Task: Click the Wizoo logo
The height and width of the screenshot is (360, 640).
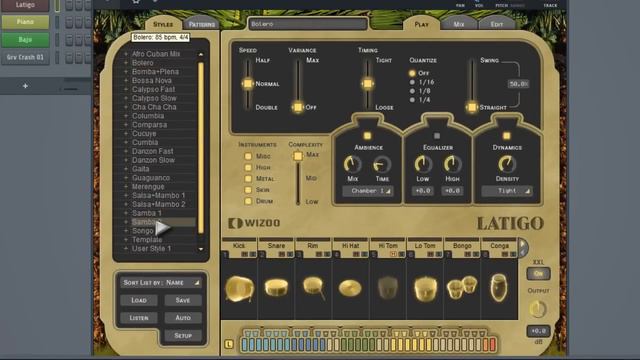Action: point(254,223)
